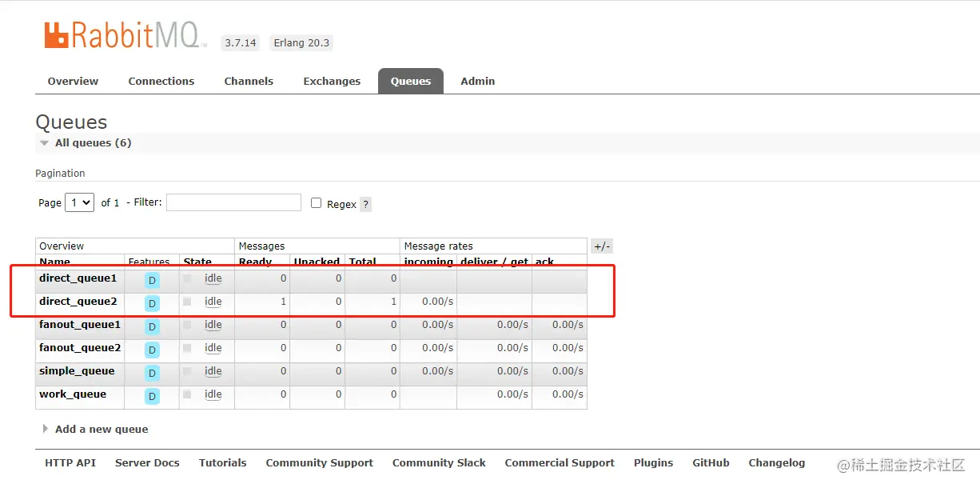Click the state indicator square for simple_queue
The width and height of the screenshot is (980, 488).
point(187,371)
